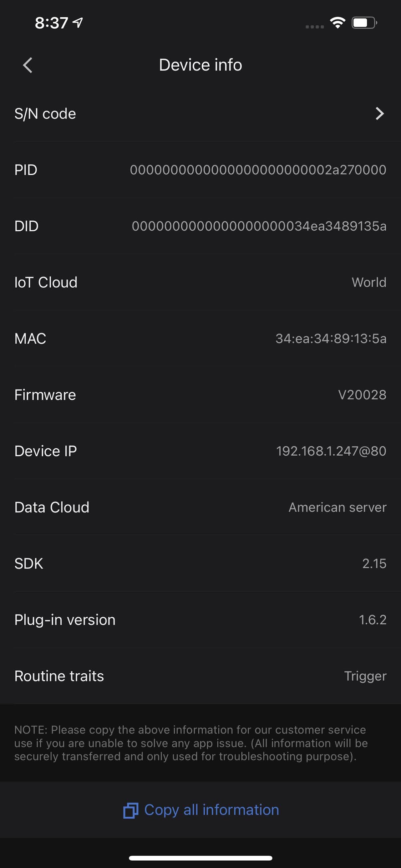Open the IoT Cloud row
The width and height of the screenshot is (401, 868).
(200, 282)
